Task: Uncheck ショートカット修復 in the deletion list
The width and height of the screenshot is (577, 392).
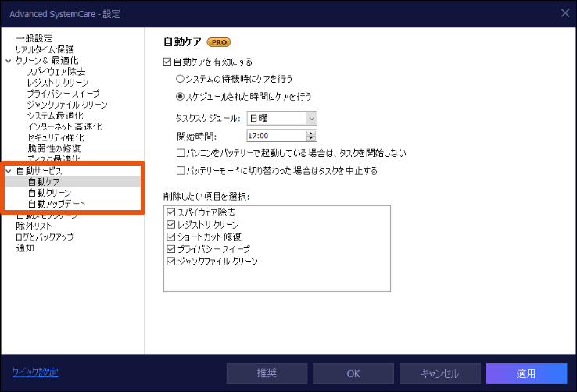Action: tap(170, 237)
